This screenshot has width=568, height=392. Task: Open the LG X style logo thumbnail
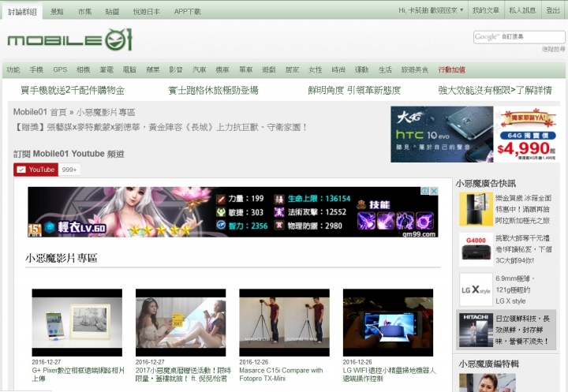476,289
